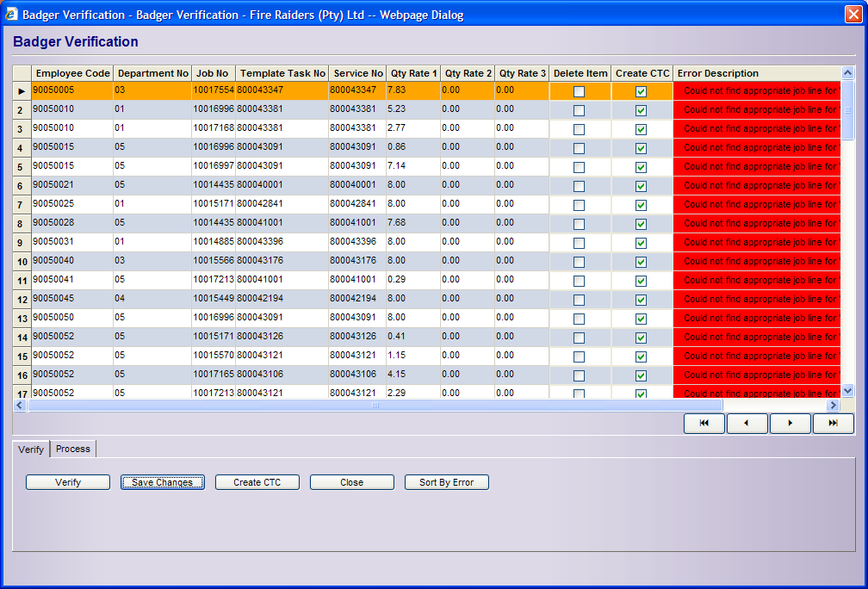Screen dimensions: 868x589
Task: Click the Sort By Error button
Action: 446,482
